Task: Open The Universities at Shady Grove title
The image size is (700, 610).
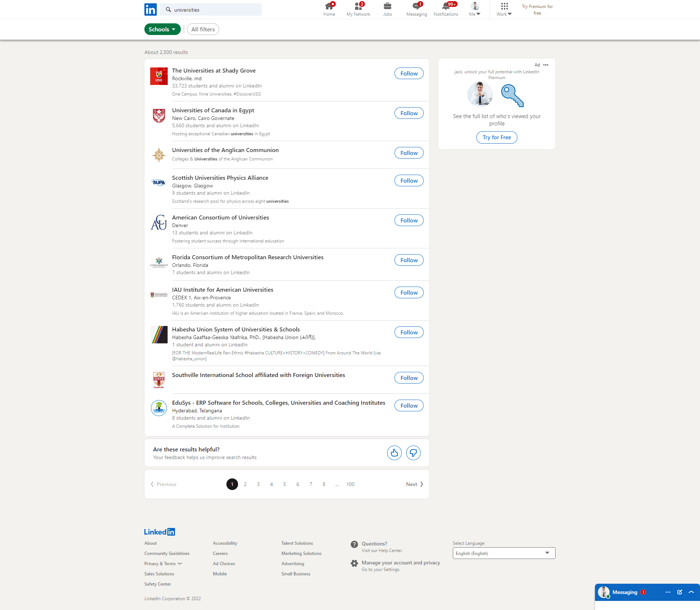Action: [x=214, y=70]
